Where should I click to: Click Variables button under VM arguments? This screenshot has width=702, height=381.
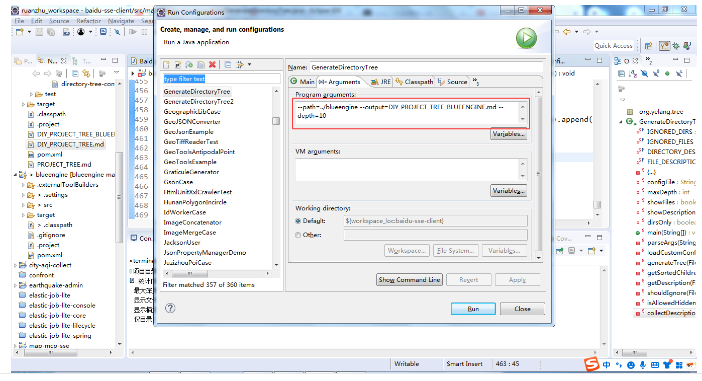[x=509, y=191]
